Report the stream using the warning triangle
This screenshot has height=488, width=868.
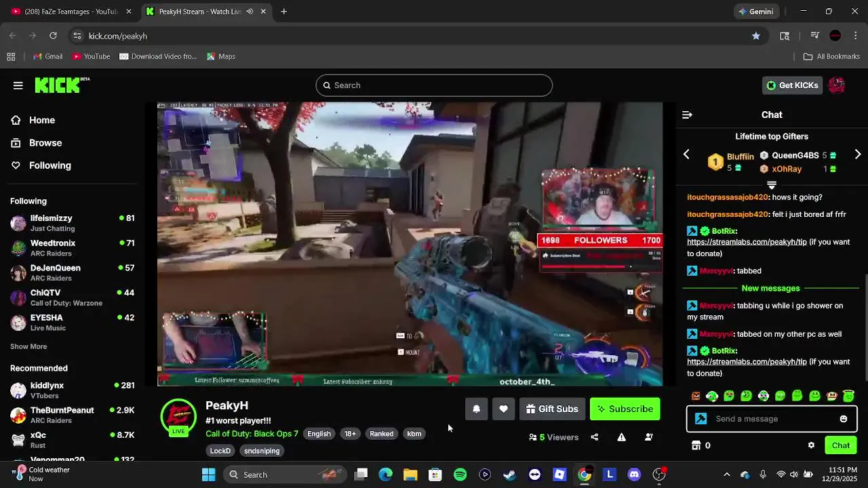click(621, 437)
